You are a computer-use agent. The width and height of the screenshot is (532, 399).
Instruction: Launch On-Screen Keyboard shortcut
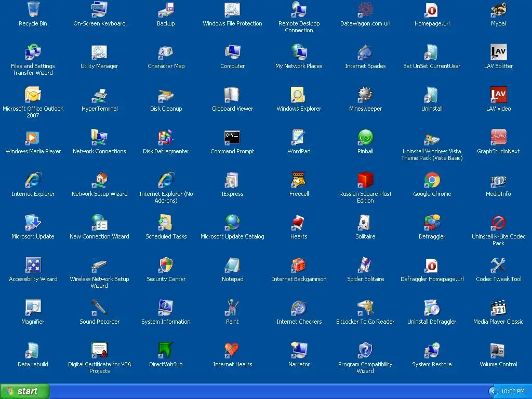[x=99, y=9]
